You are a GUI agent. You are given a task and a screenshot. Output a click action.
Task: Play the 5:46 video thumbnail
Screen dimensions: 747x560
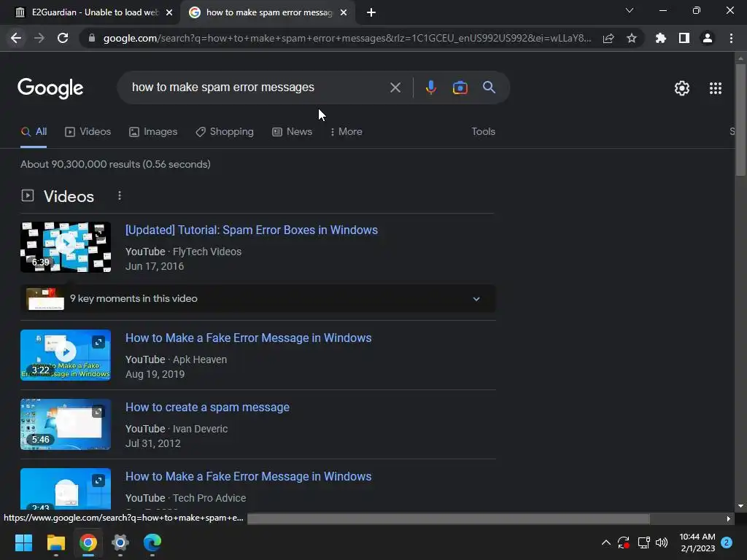coord(66,424)
